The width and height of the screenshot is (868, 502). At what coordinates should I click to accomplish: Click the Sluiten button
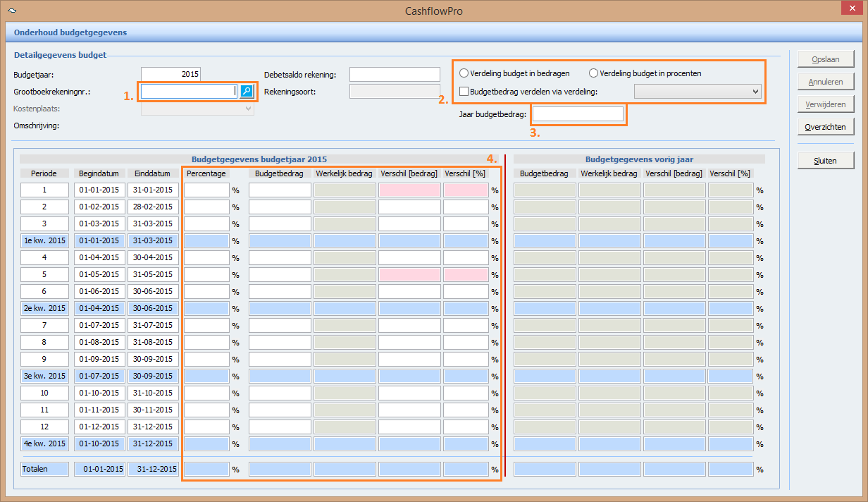826,161
